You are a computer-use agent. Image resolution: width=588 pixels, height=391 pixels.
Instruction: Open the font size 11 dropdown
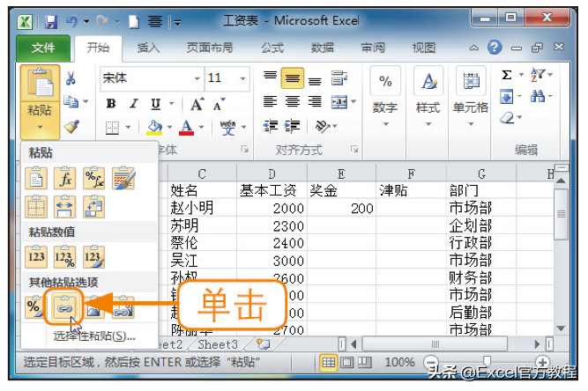tap(243, 78)
